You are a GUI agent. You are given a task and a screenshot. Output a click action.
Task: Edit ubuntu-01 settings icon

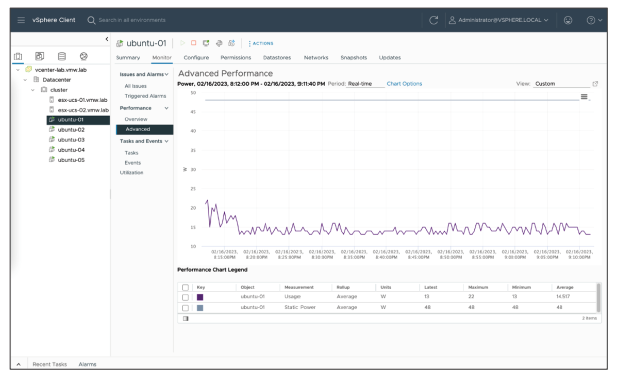tap(219, 43)
